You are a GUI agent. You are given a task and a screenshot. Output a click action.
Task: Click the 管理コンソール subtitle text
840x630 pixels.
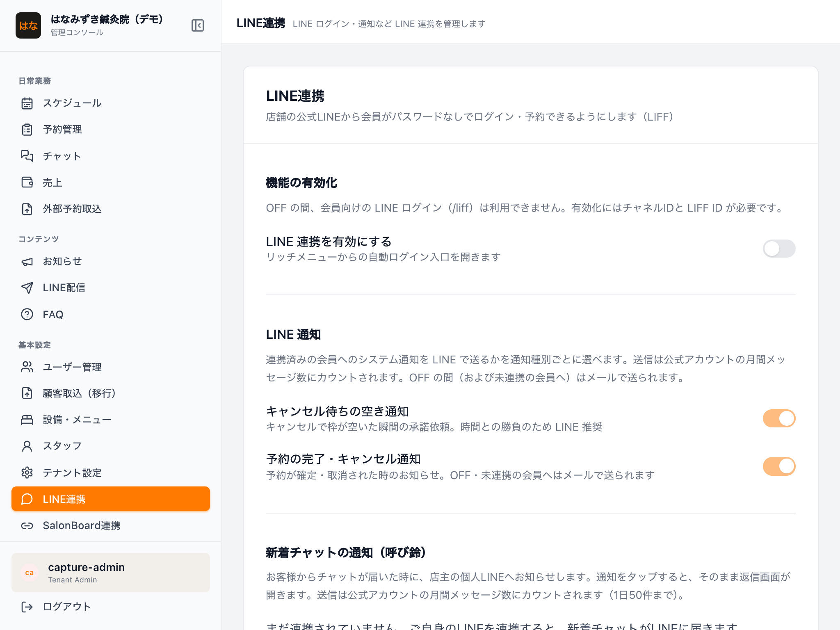click(x=77, y=32)
